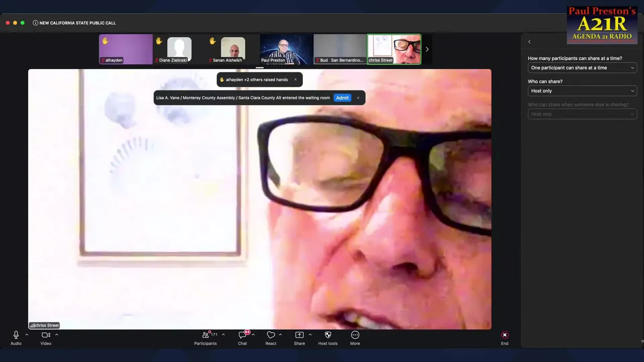
Task: Click the NEW CALIFORNIA STATE PUBLIC CALL title
Action: 77,23
